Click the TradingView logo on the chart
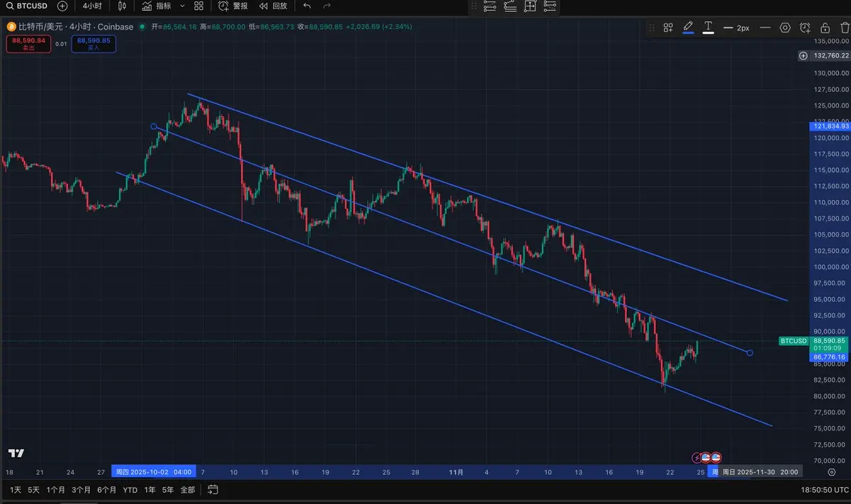The image size is (851, 504). pos(16,454)
